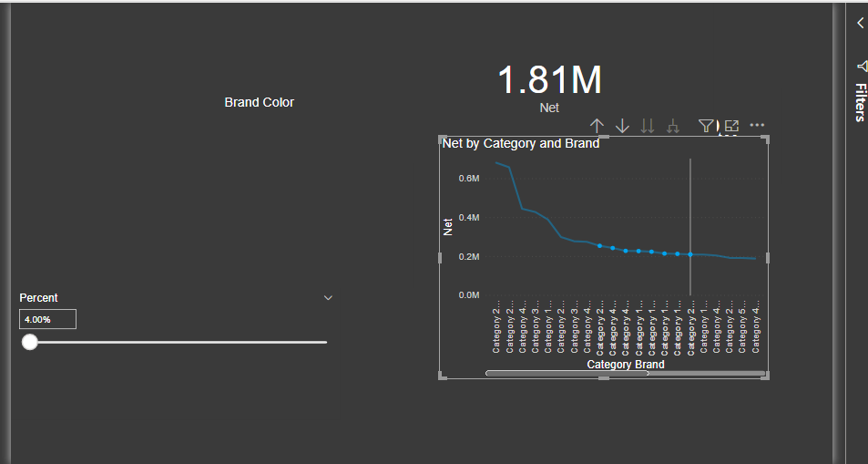Select the 1.81M Net card

[549, 88]
